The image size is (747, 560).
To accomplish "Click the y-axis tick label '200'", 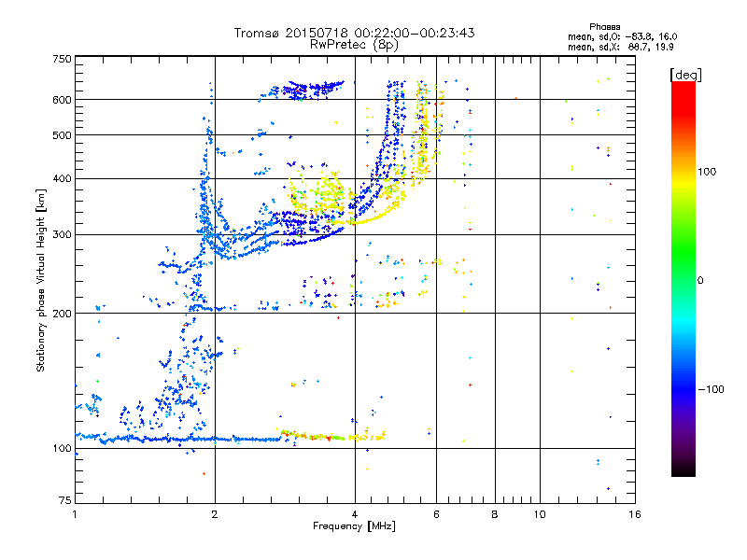I will click(x=62, y=314).
